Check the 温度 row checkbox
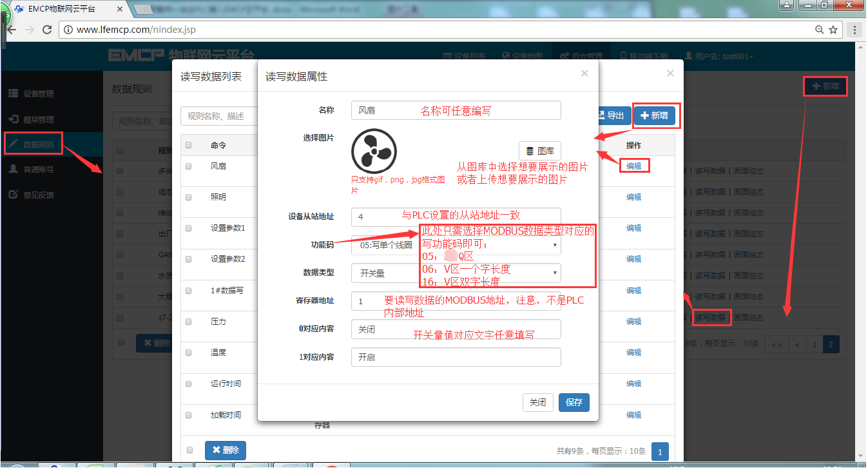Viewport: 868px width, 468px height. click(x=189, y=353)
